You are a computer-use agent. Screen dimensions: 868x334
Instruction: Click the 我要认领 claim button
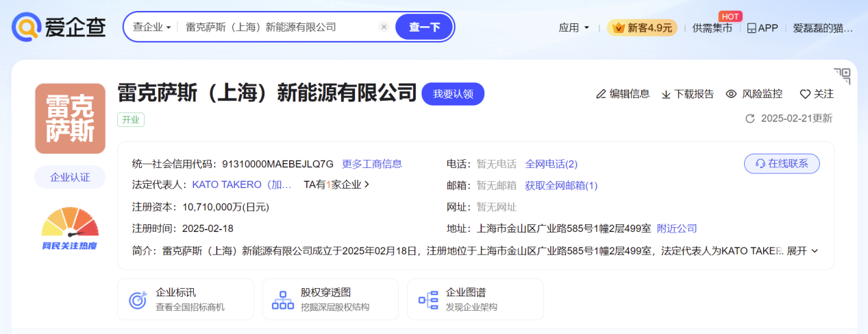click(x=453, y=94)
